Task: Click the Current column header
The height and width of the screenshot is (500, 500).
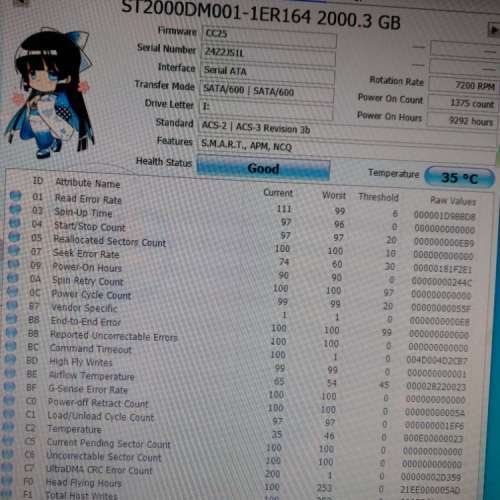Action: [278, 193]
